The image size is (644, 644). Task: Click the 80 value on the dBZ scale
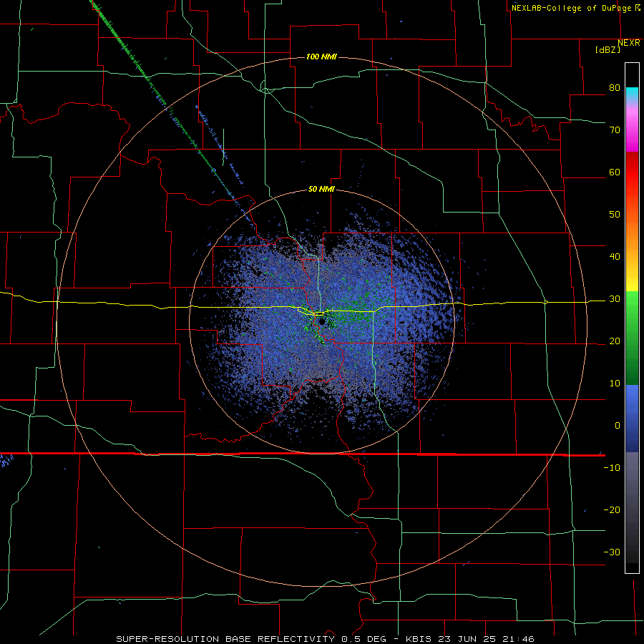point(615,88)
